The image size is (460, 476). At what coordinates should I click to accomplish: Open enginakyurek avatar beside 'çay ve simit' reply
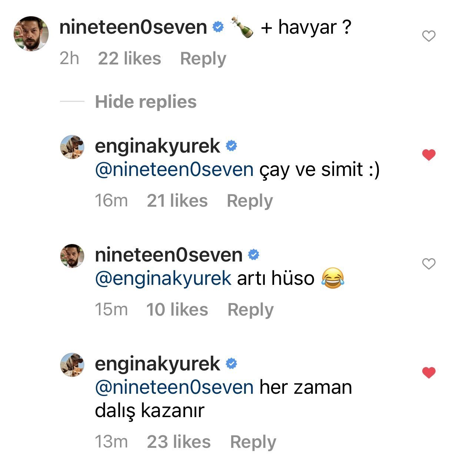point(72,147)
